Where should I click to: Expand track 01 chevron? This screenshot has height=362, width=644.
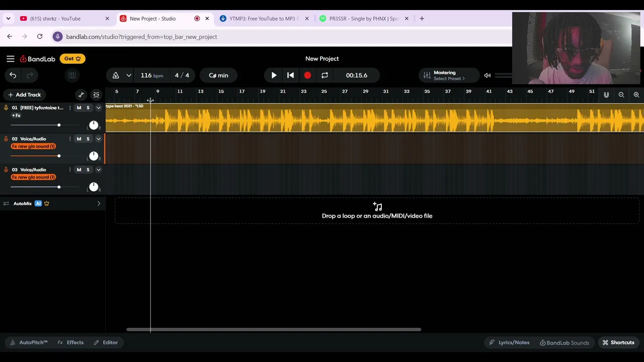coord(99,108)
